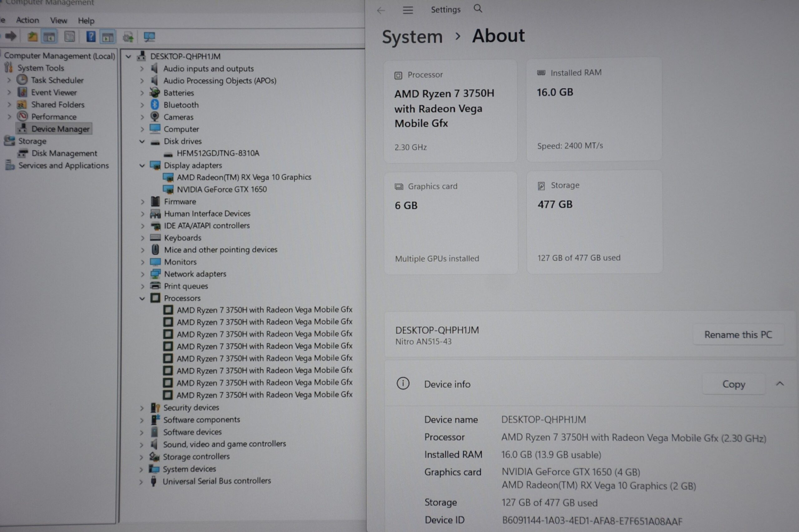Click the Graphics card 6 GB card
The image size is (799, 532).
[451, 223]
